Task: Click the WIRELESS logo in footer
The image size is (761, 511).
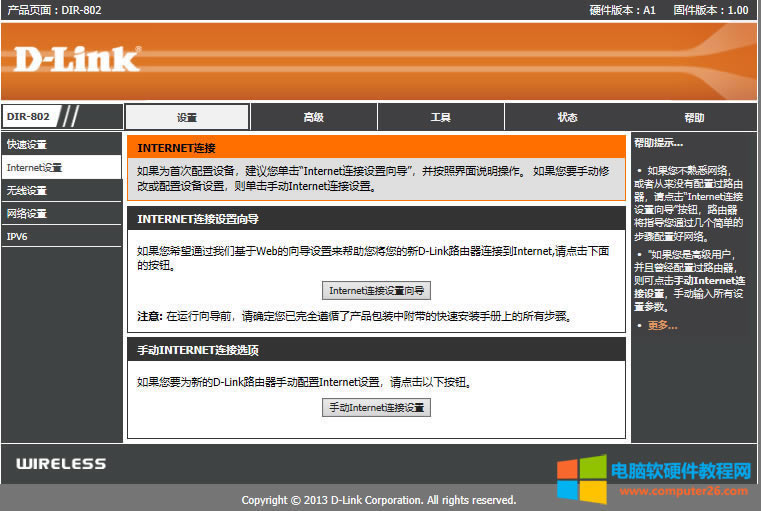Action: coord(61,464)
